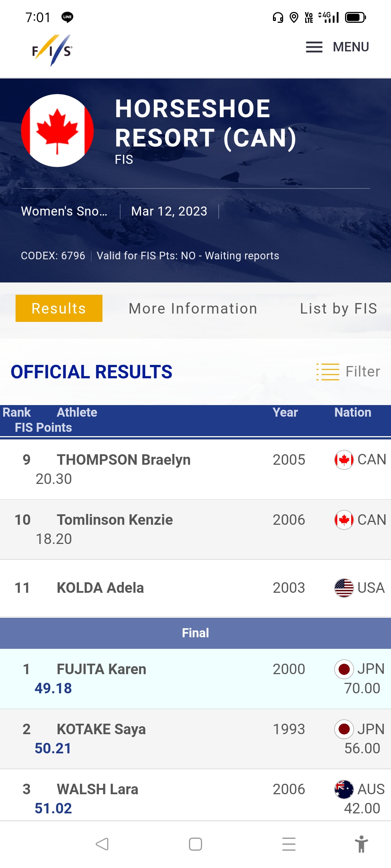The width and height of the screenshot is (391, 868).
Task: Open KOTAKE Saya athlete profile
Action: click(101, 729)
